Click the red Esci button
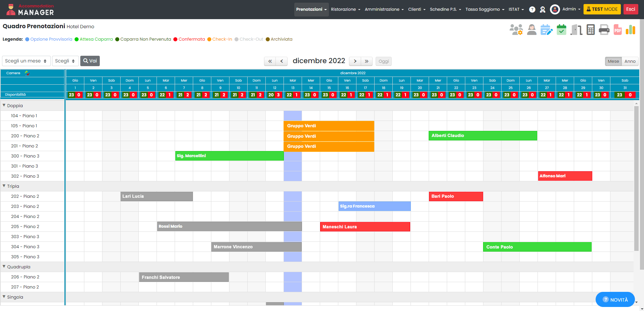This screenshot has height=311, width=644. coord(631,9)
